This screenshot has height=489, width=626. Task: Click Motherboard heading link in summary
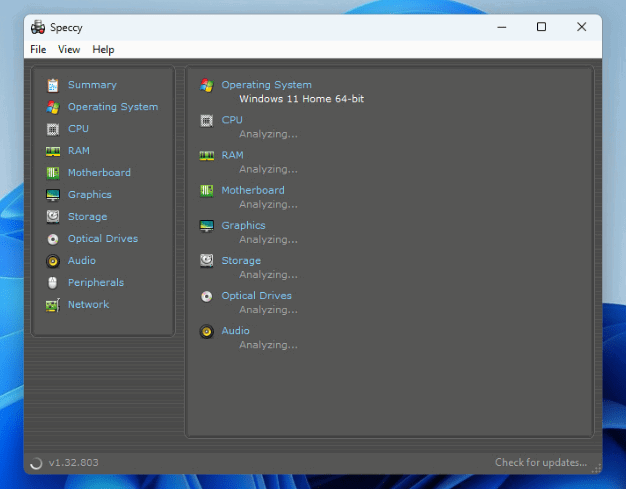tap(253, 190)
